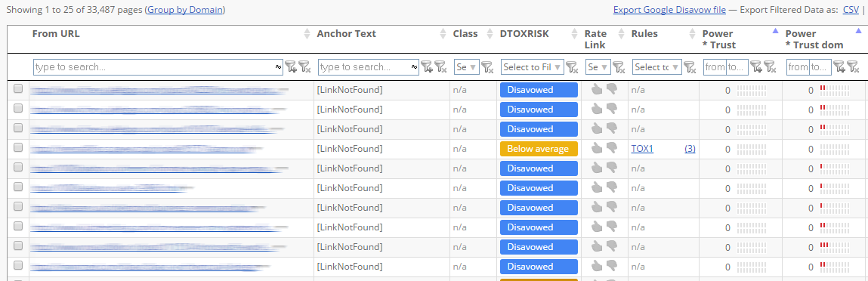
Task: Click Export Google Disavow file link
Action: (669, 10)
